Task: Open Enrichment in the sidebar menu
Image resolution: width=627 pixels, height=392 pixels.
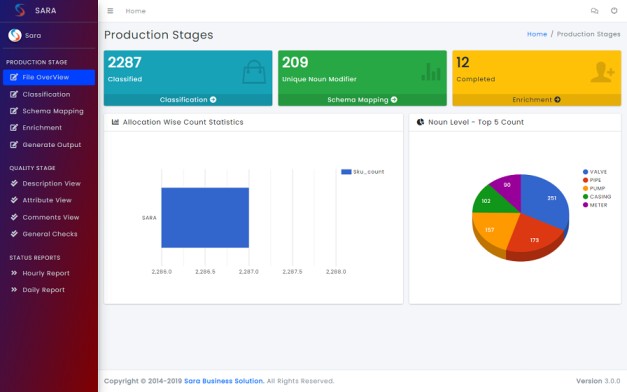Action: [x=49, y=128]
